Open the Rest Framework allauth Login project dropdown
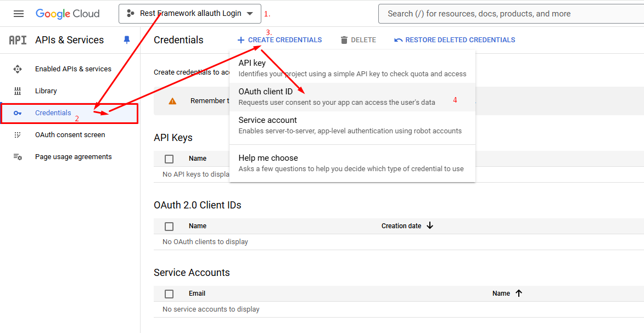 pos(189,14)
